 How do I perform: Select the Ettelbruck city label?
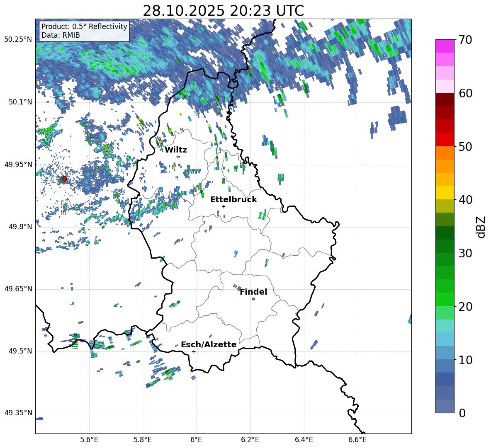233,200
